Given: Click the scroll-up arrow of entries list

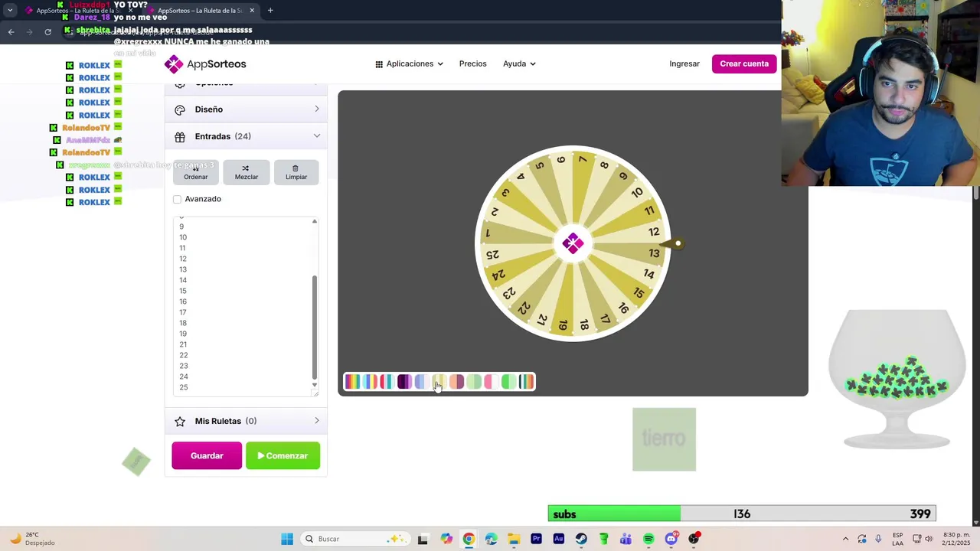Looking at the screenshot, I should (314, 221).
